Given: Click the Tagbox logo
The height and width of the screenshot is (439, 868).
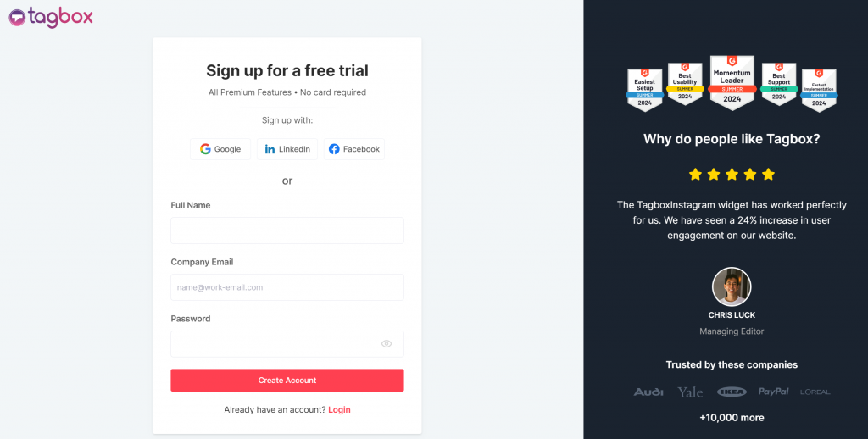Looking at the screenshot, I should (x=51, y=16).
